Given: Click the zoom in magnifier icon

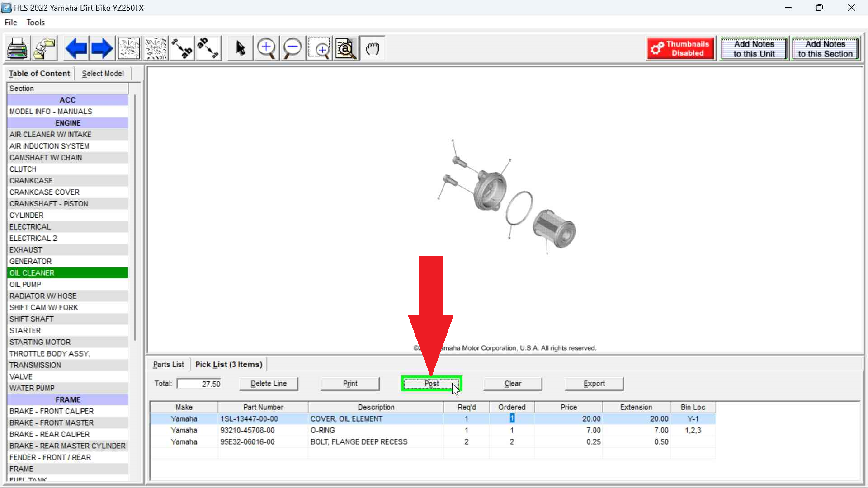Looking at the screenshot, I should [266, 48].
